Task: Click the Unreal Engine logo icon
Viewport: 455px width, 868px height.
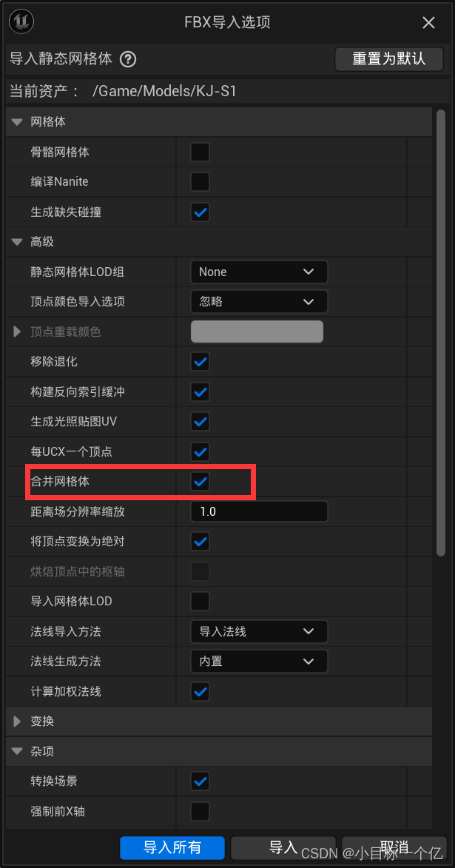Action: tap(21, 21)
